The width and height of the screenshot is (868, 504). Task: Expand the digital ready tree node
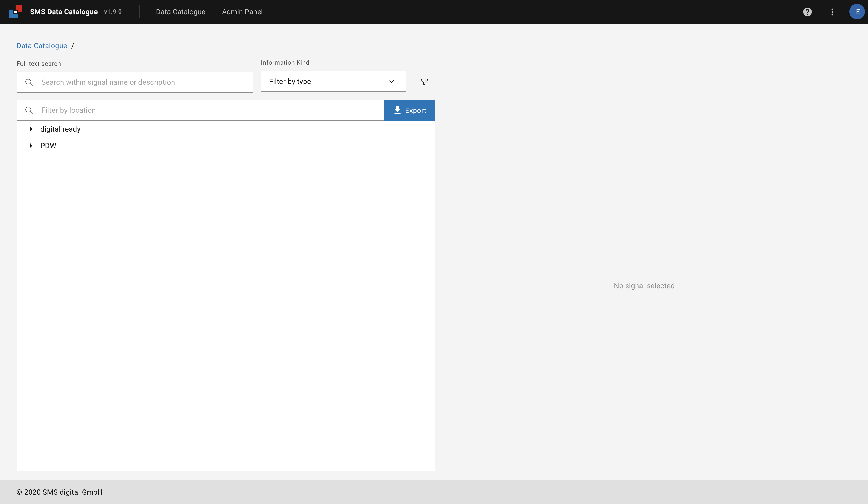point(31,129)
